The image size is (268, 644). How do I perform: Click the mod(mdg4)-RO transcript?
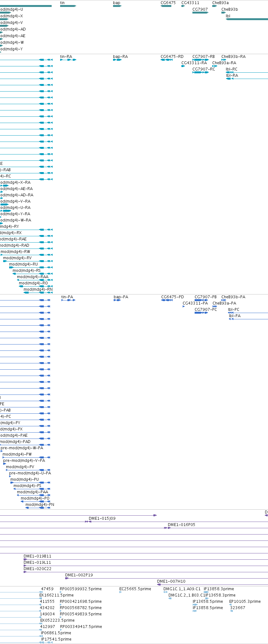(36, 286)
